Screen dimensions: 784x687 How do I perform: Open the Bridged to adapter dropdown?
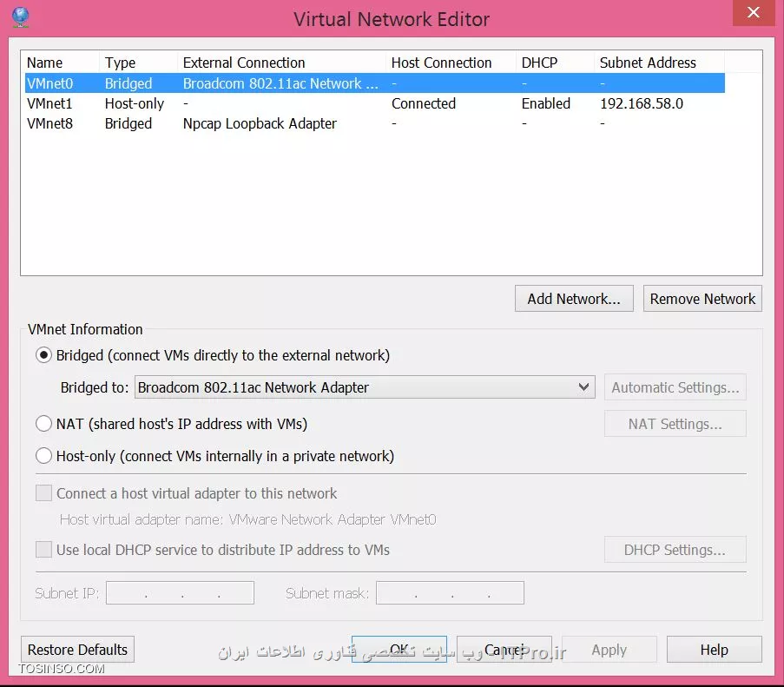[365, 387]
